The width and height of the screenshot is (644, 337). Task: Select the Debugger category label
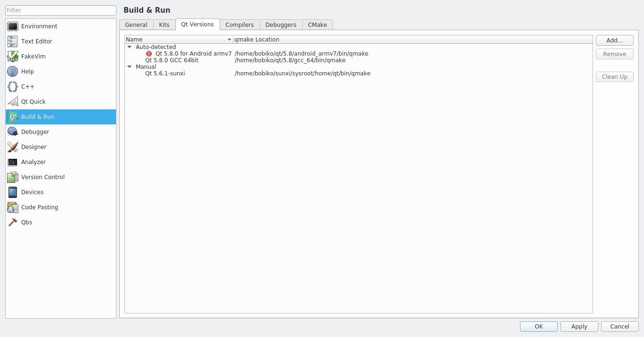pyautogui.click(x=35, y=132)
